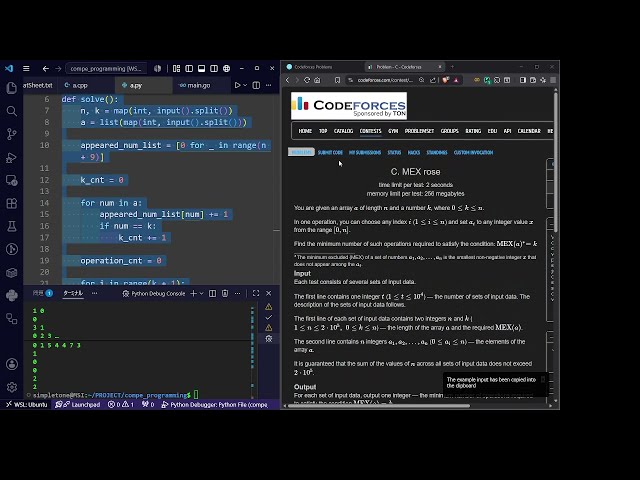Open the Search view in VS Code sidebar
640x480 pixels.
11,111
